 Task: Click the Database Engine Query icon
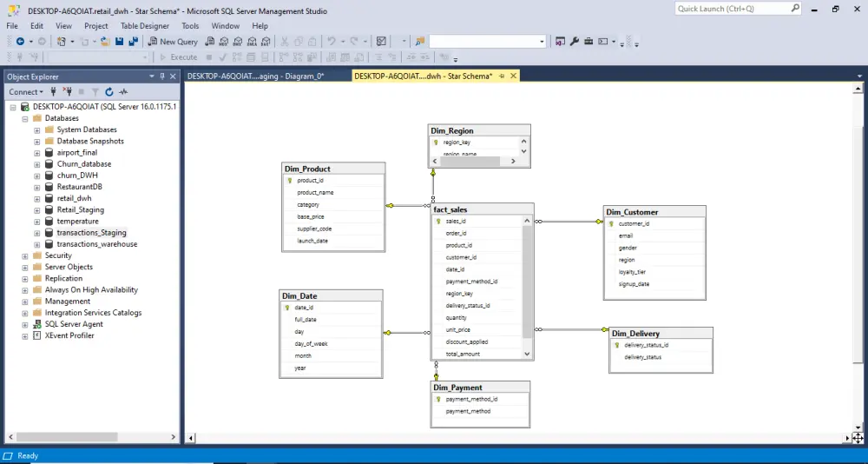click(210, 42)
